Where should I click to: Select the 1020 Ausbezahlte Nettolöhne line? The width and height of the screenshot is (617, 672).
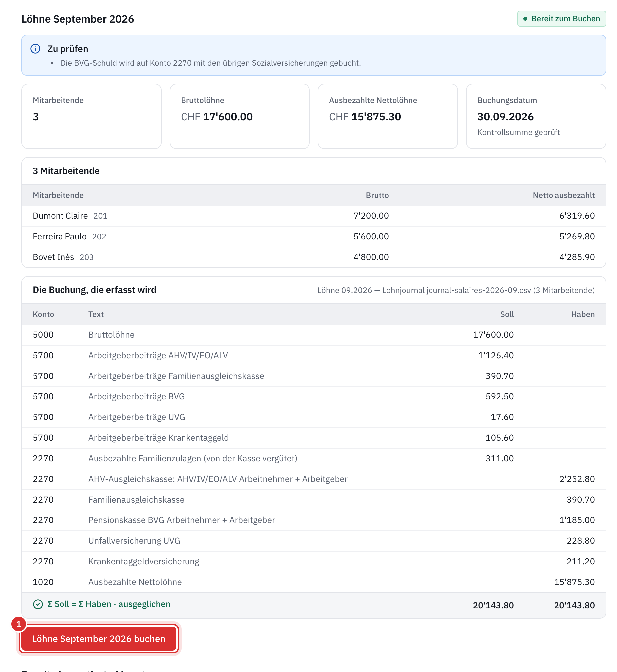[313, 582]
